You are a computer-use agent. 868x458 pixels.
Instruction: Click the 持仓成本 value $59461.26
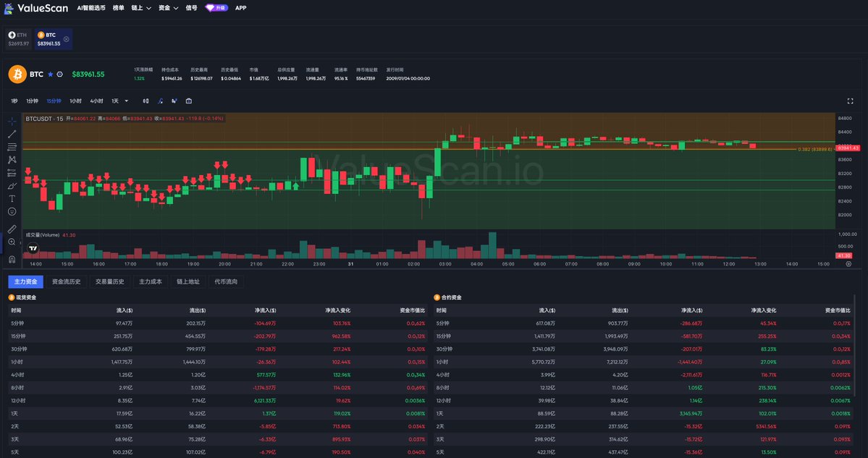tap(172, 79)
